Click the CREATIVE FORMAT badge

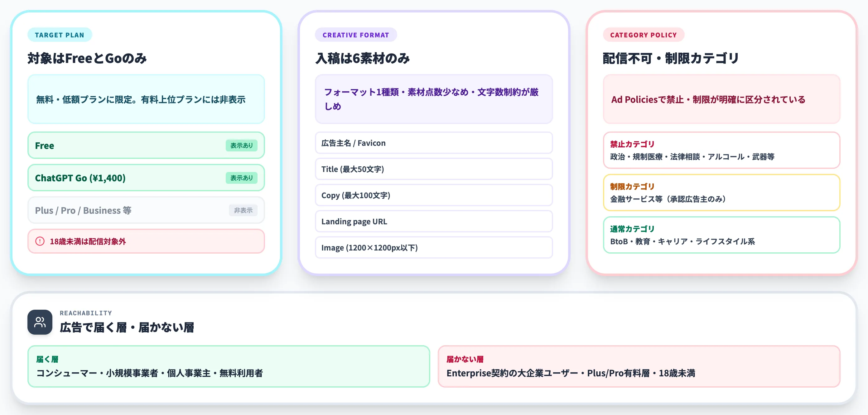click(x=356, y=35)
